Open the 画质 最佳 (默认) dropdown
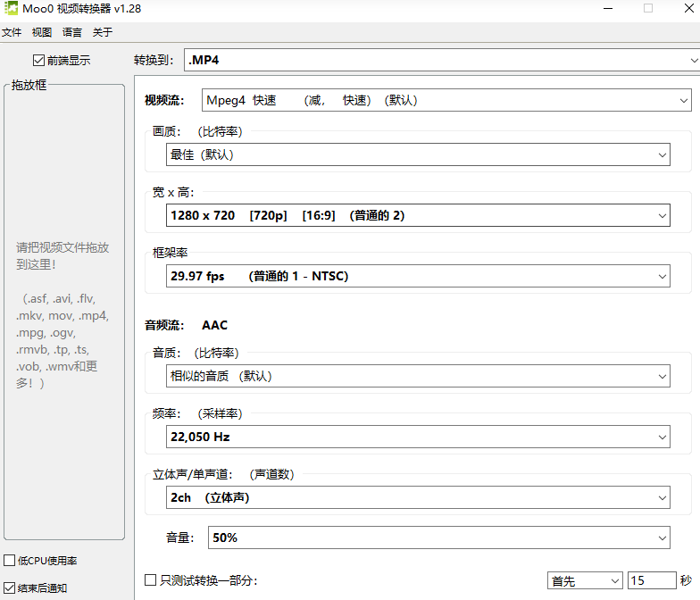 pyautogui.click(x=418, y=154)
